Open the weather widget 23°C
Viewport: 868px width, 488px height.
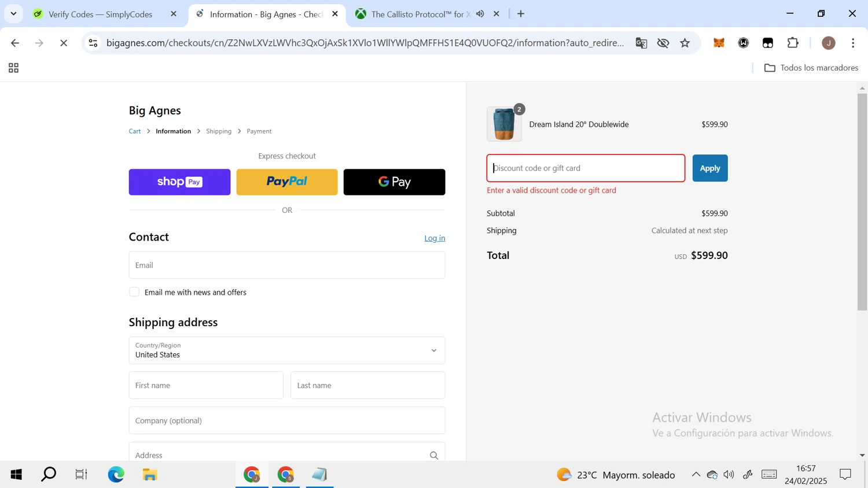pos(616,475)
